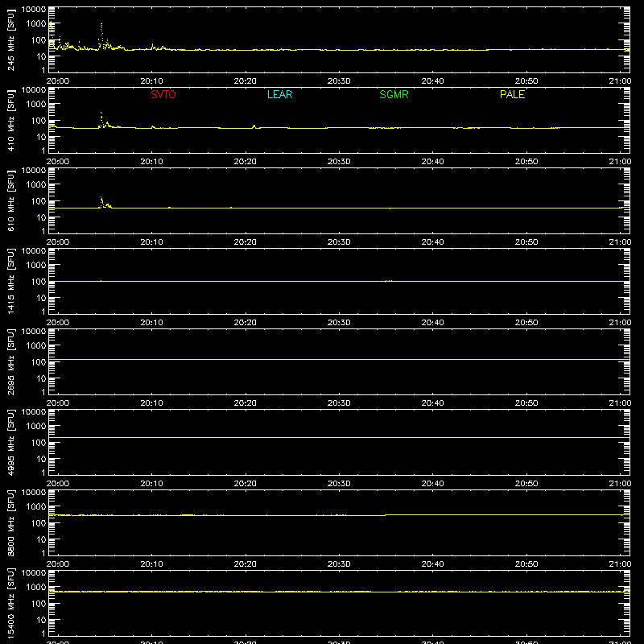Click the 10000 tick label on the 15400 MHz axis

34,572
